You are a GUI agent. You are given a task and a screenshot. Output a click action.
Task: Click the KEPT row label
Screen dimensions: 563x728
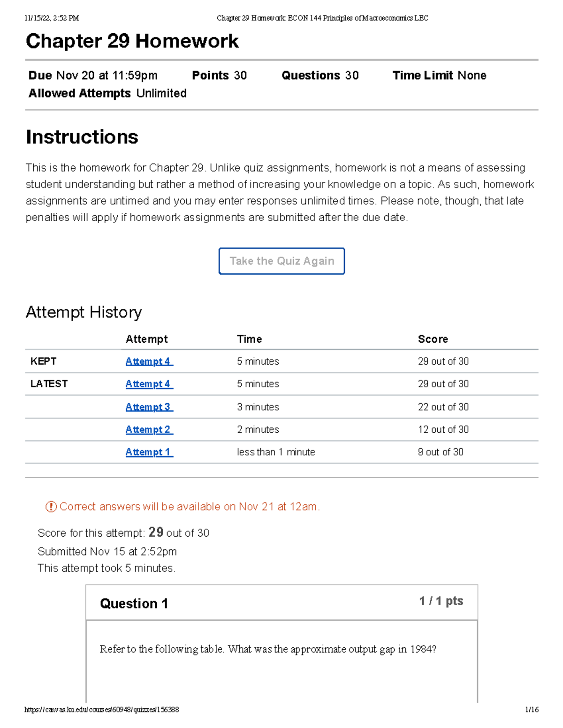click(x=43, y=361)
